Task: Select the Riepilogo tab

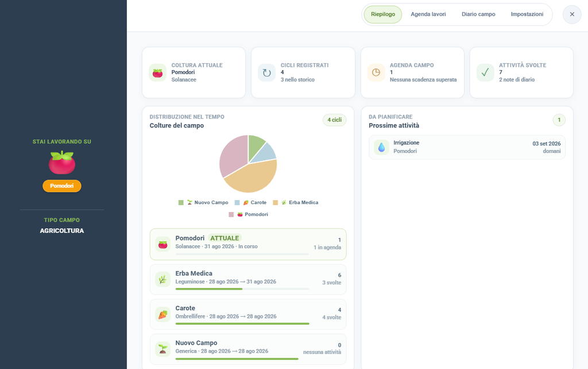Action: [x=383, y=14]
